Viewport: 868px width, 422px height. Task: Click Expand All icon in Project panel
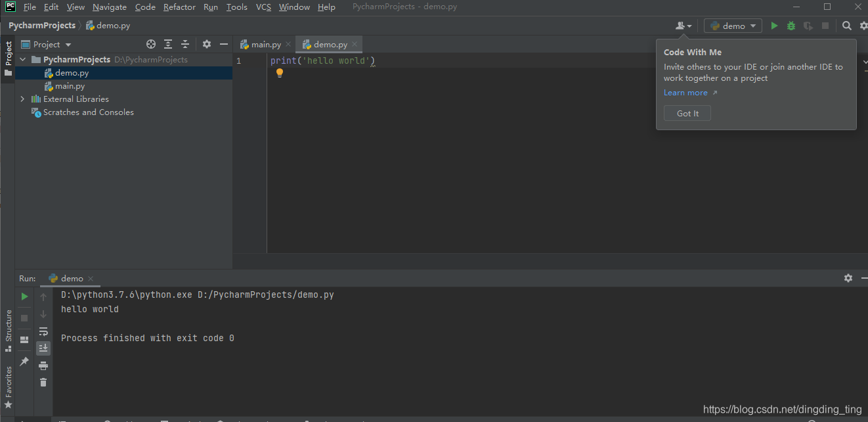click(x=168, y=44)
